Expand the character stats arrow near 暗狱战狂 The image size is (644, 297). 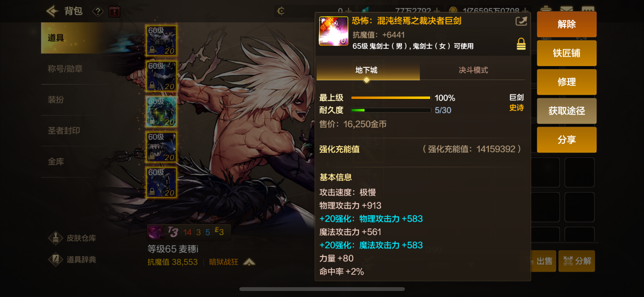(249, 262)
